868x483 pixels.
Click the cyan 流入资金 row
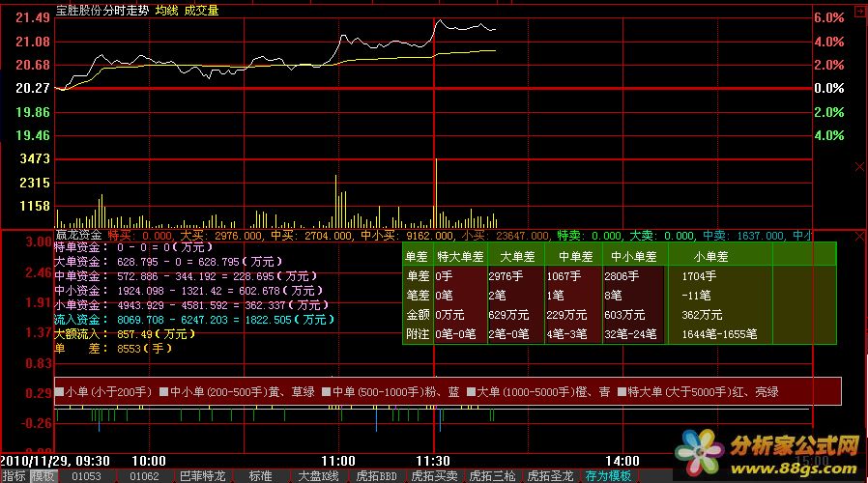pyautogui.click(x=193, y=319)
